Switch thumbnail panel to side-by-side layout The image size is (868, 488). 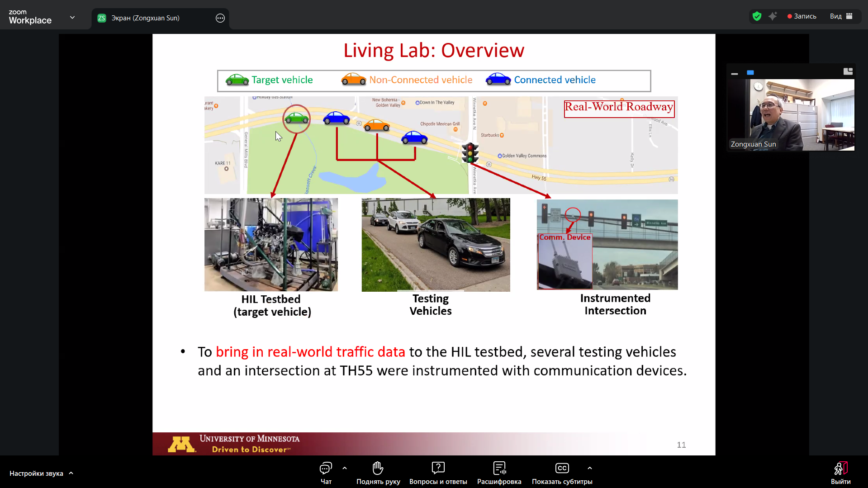click(x=848, y=71)
